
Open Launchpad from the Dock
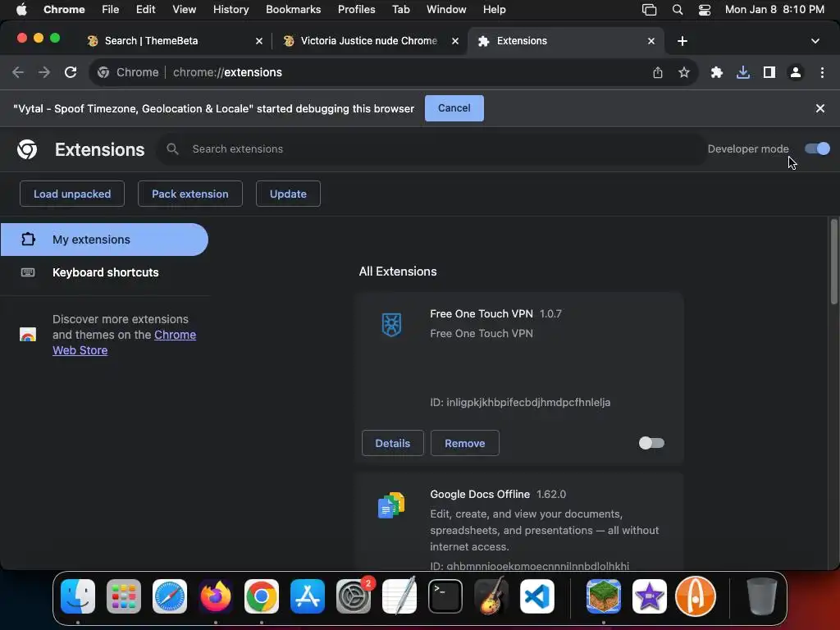click(x=124, y=597)
